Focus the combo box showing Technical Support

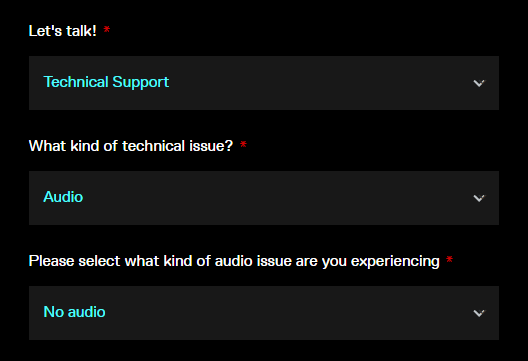[264, 83]
